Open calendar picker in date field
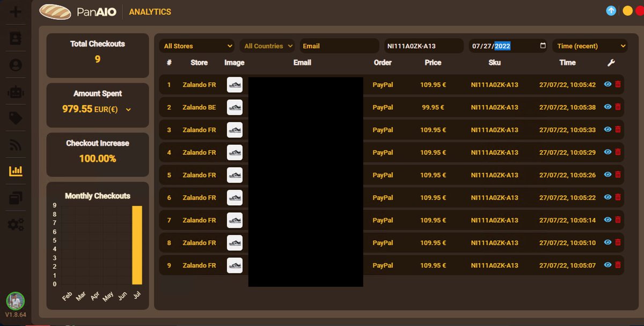 543,46
